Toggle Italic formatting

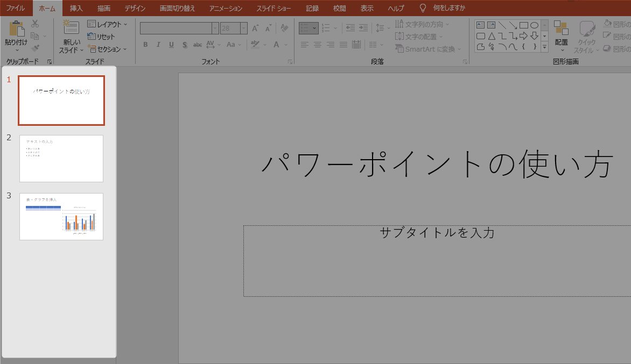[158, 45]
